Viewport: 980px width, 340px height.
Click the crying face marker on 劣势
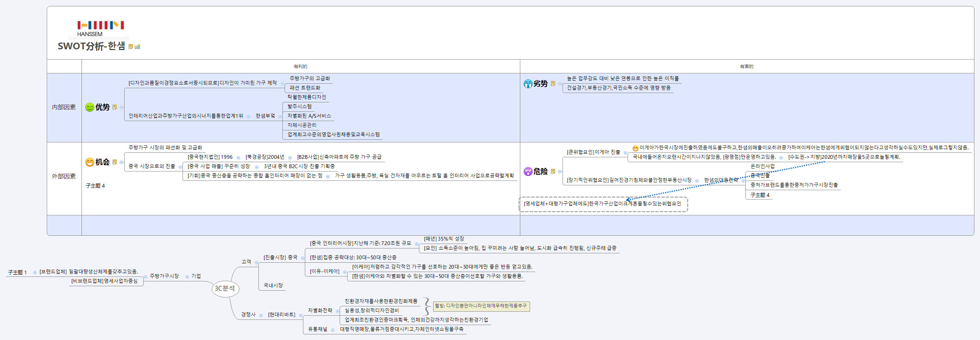tap(528, 84)
